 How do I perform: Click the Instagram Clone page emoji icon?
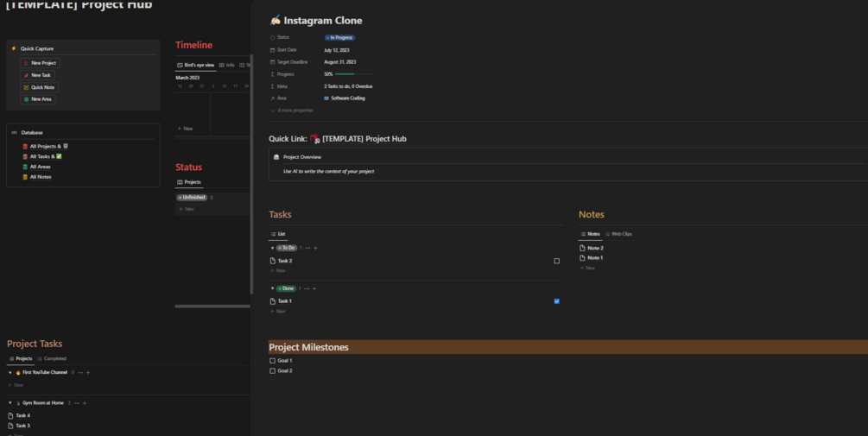tap(276, 21)
